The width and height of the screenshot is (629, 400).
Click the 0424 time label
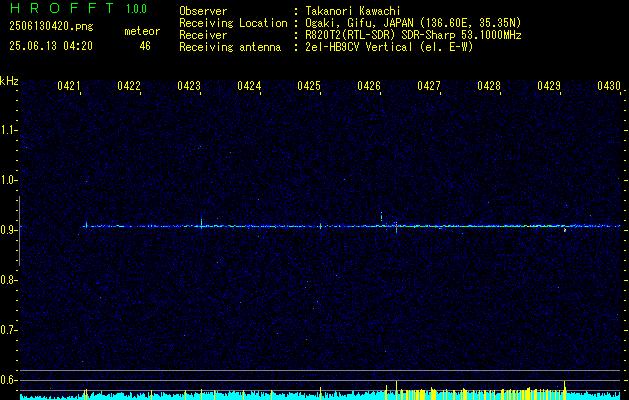pyautogui.click(x=249, y=86)
